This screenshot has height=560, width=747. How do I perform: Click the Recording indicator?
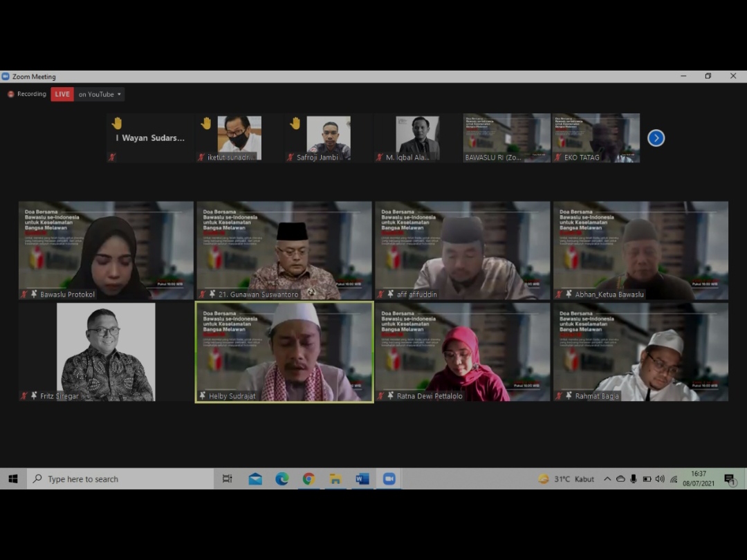click(x=27, y=95)
